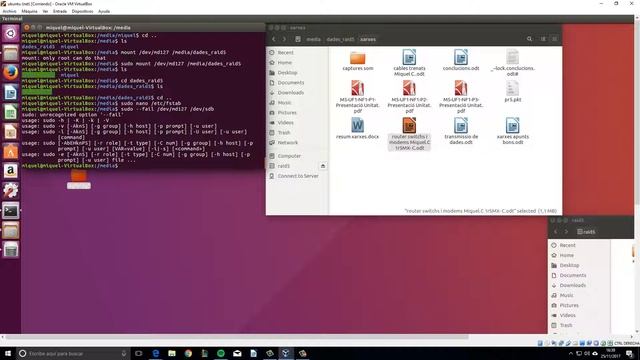Open the disk drive icon at dock bottom

pos(11,250)
